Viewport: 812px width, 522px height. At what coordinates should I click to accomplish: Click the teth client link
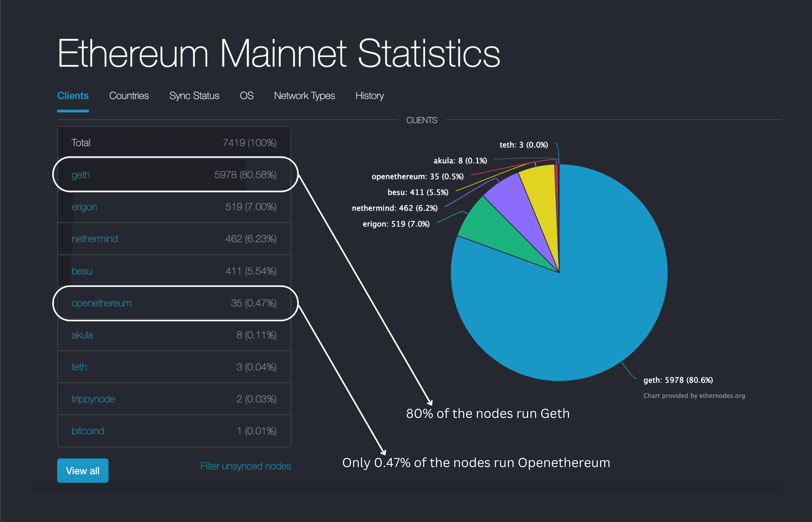tap(79, 367)
